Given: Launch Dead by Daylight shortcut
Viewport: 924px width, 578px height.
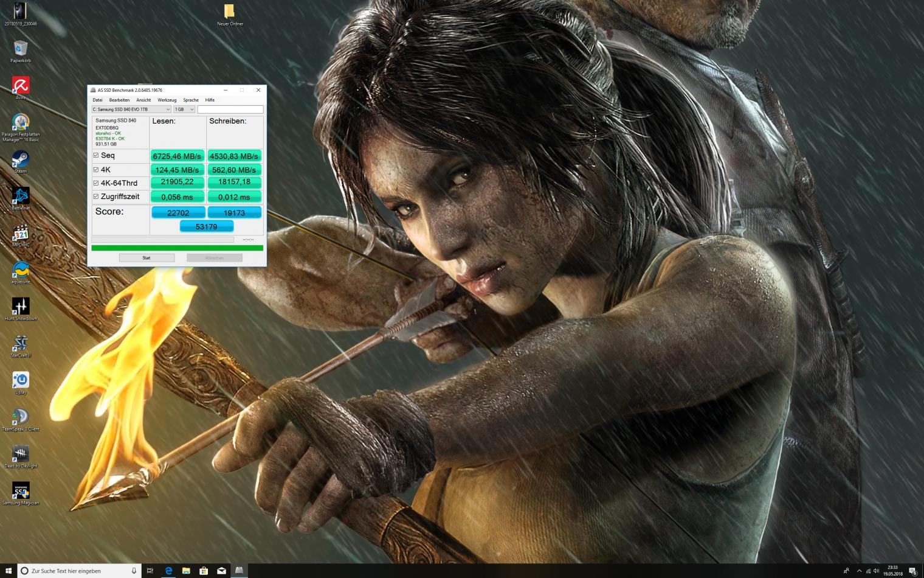Looking at the screenshot, I should [21, 457].
